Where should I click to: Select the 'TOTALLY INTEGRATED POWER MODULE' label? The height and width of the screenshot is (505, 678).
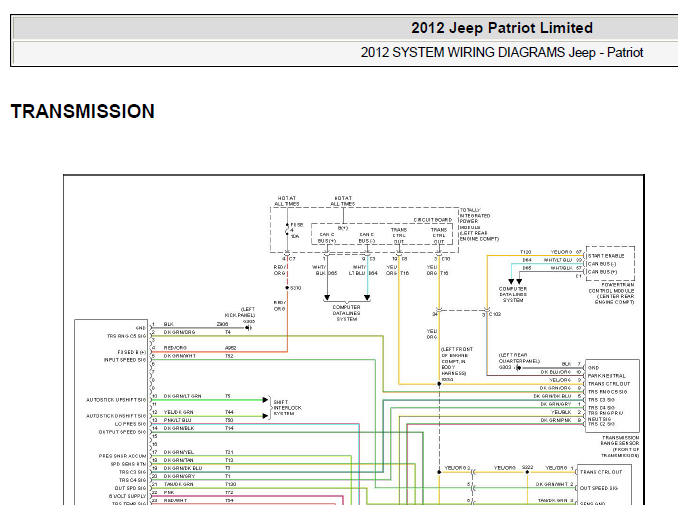(x=474, y=218)
